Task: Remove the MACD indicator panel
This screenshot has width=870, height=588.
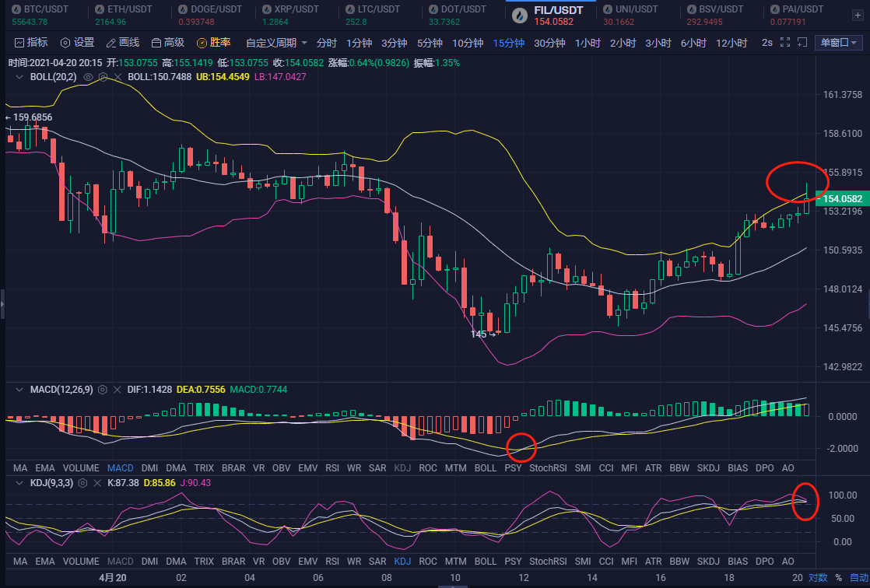Action: pos(118,389)
